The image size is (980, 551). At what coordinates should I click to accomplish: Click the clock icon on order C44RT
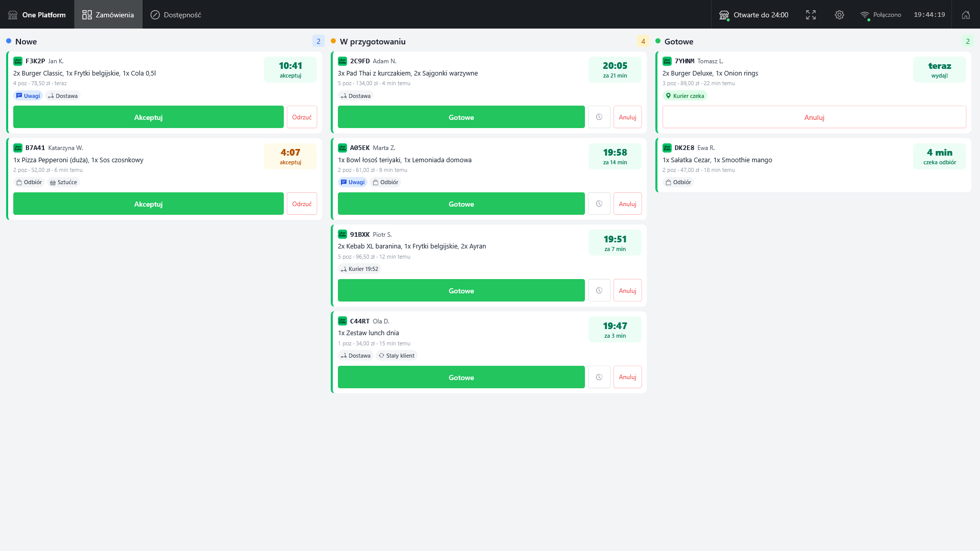click(x=599, y=377)
